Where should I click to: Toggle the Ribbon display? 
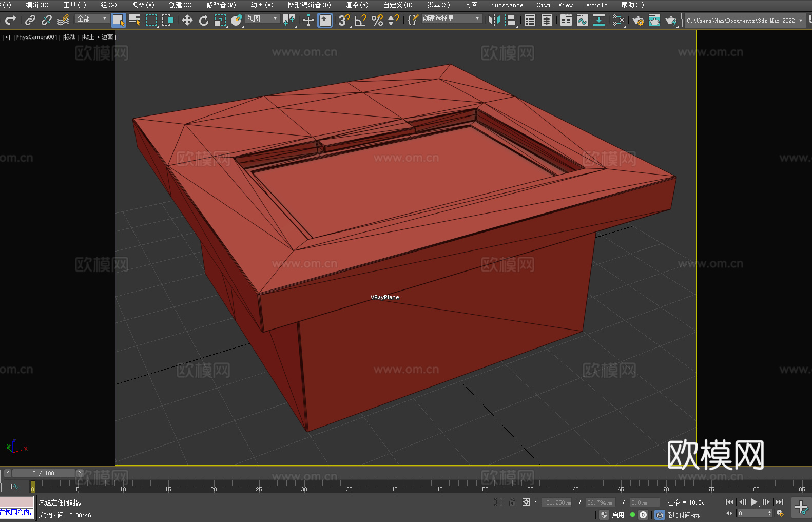click(566, 20)
